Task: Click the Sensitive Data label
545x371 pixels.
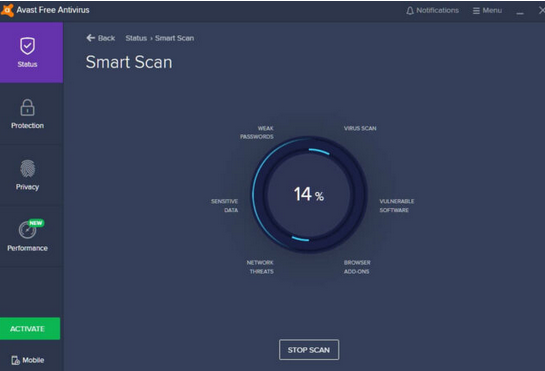Action: [225, 205]
